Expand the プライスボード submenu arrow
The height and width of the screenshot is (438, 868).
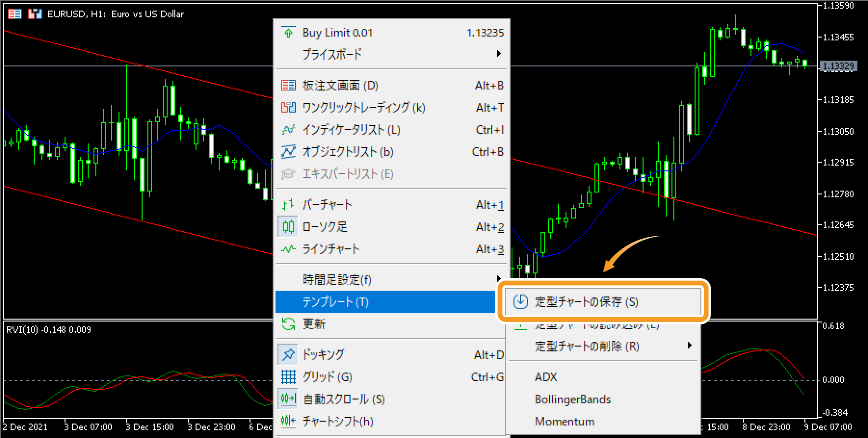499,53
